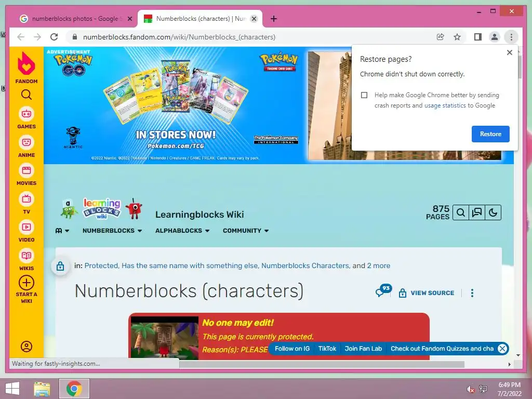The width and height of the screenshot is (532, 399).
Task: Close the bottom Fandom promo bar
Action: pos(502,349)
